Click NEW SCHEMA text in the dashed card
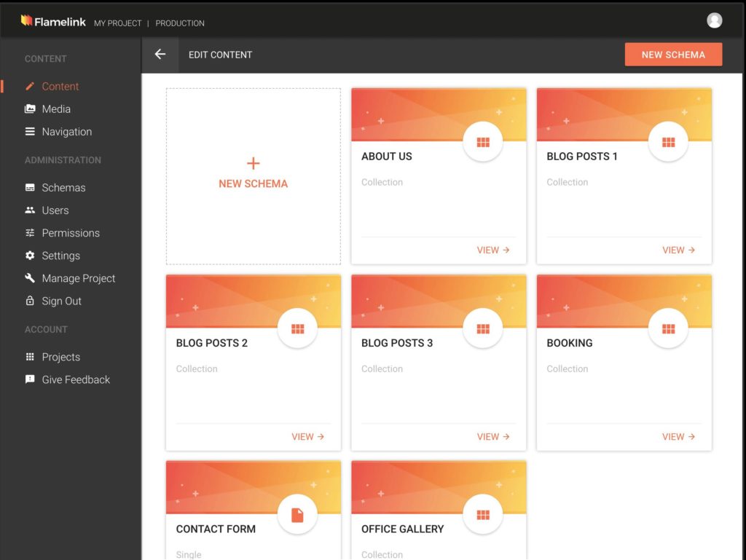The width and height of the screenshot is (746, 560). point(254,184)
